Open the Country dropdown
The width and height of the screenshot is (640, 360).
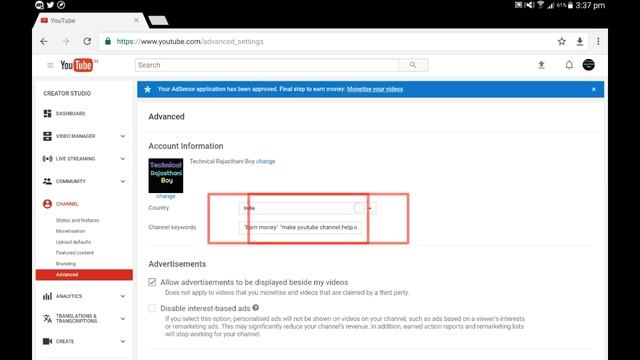point(307,208)
